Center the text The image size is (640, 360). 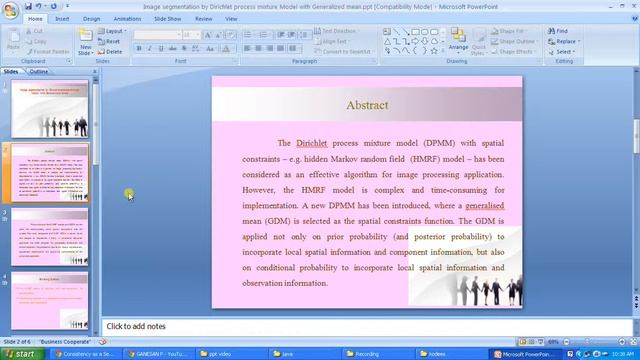click(258, 49)
